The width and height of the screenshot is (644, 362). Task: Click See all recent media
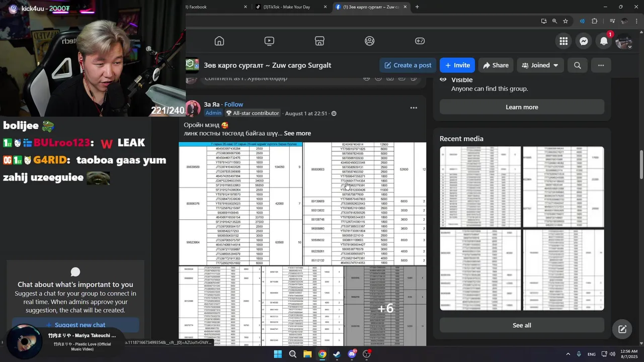522,325
